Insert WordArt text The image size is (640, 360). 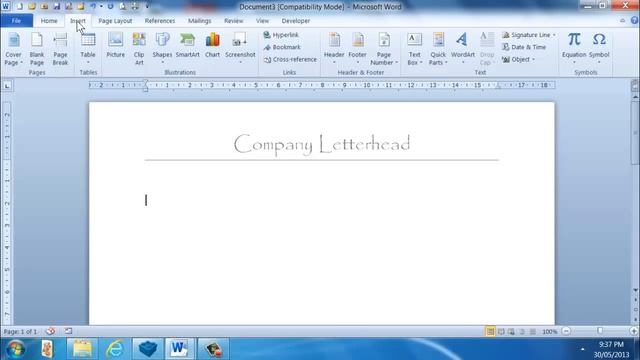pyautogui.click(x=462, y=48)
